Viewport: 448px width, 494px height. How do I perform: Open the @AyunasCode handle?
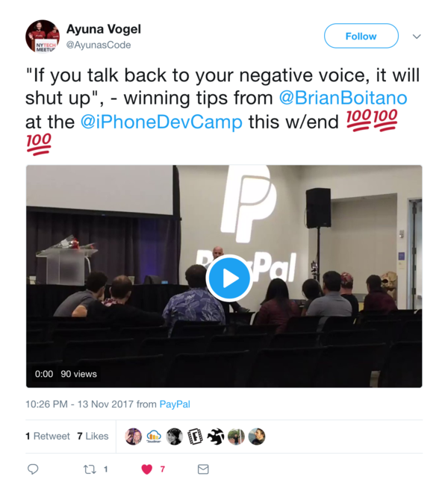pyautogui.click(x=99, y=45)
